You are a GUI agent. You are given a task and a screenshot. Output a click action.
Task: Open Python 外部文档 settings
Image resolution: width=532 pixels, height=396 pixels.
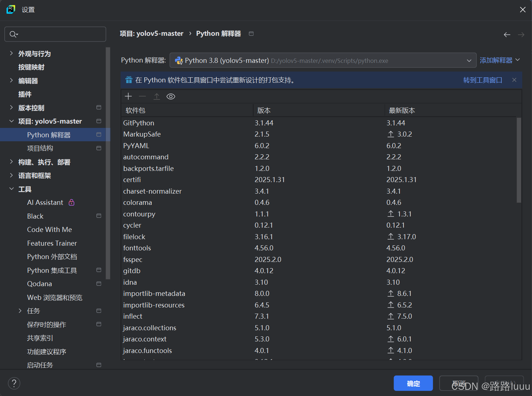(x=52, y=257)
